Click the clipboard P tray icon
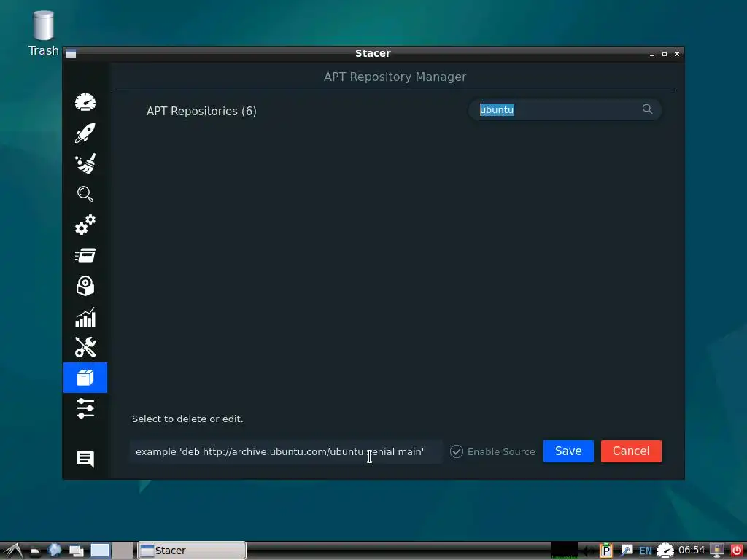Viewport: 747px width, 560px height. pyautogui.click(x=606, y=551)
